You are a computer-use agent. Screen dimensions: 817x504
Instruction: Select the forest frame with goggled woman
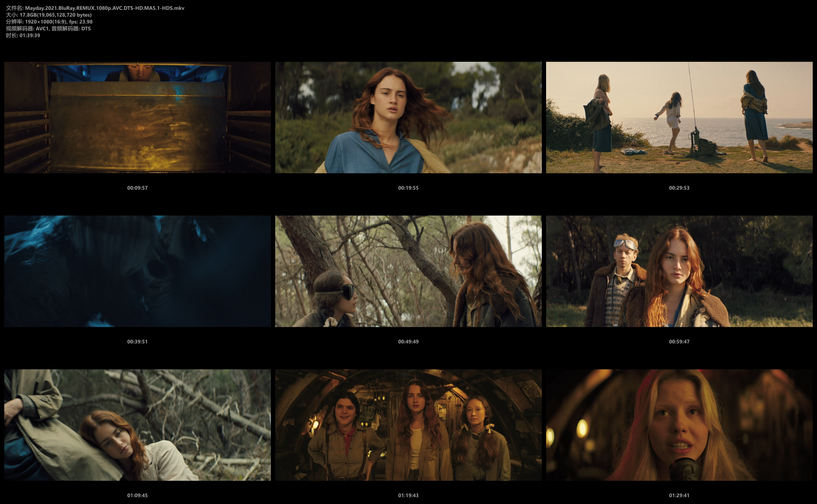408,271
